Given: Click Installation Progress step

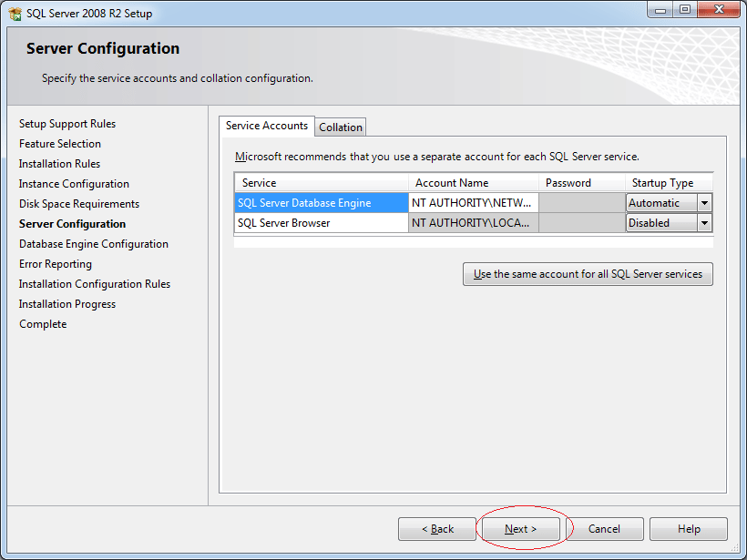Looking at the screenshot, I should tap(67, 304).
